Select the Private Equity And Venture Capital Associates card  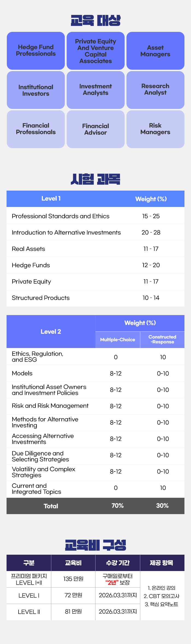(x=95, y=51)
